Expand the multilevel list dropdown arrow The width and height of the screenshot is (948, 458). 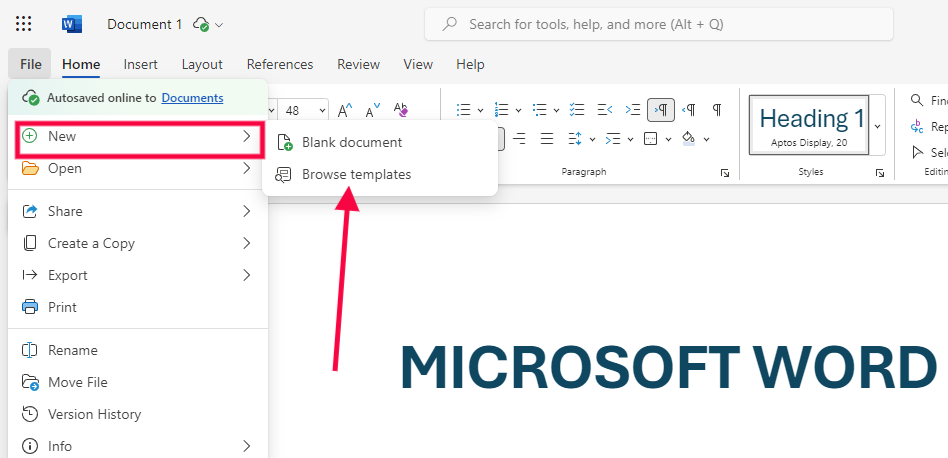(556, 111)
